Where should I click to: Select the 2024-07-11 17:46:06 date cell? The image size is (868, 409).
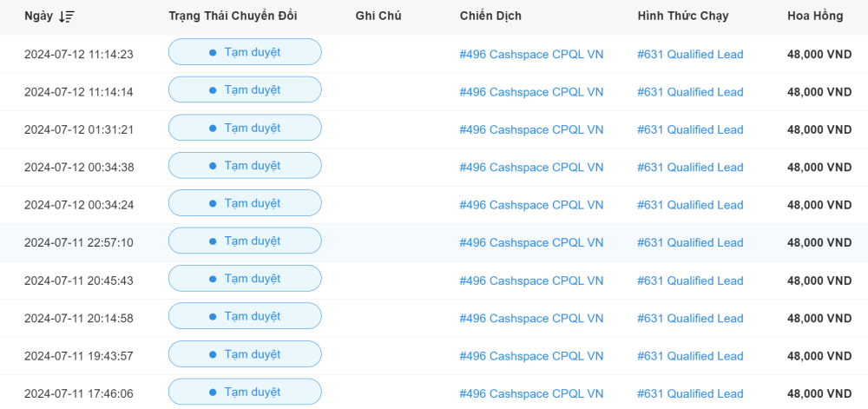coord(79,394)
